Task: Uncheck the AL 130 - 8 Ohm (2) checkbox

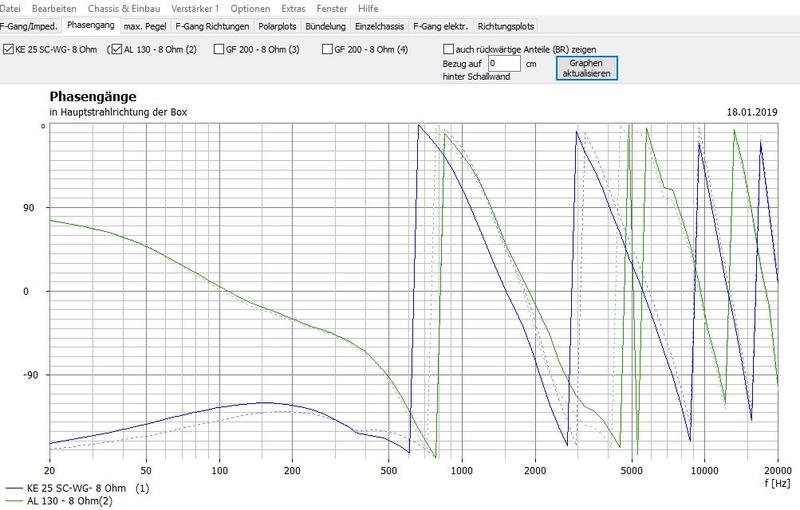Action: click(x=117, y=49)
